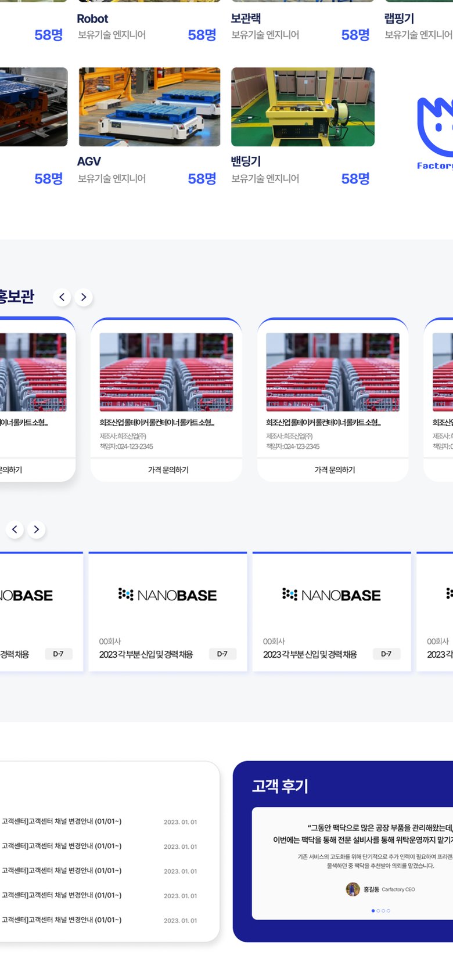Select the third review carousel dot
This screenshot has width=453, height=980.
click(383, 911)
